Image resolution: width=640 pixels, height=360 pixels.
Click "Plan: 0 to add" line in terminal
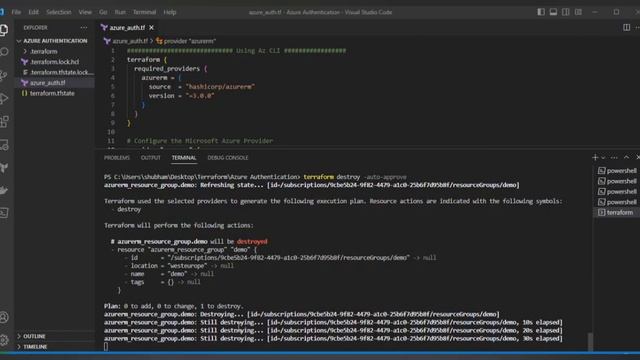click(x=173, y=306)
